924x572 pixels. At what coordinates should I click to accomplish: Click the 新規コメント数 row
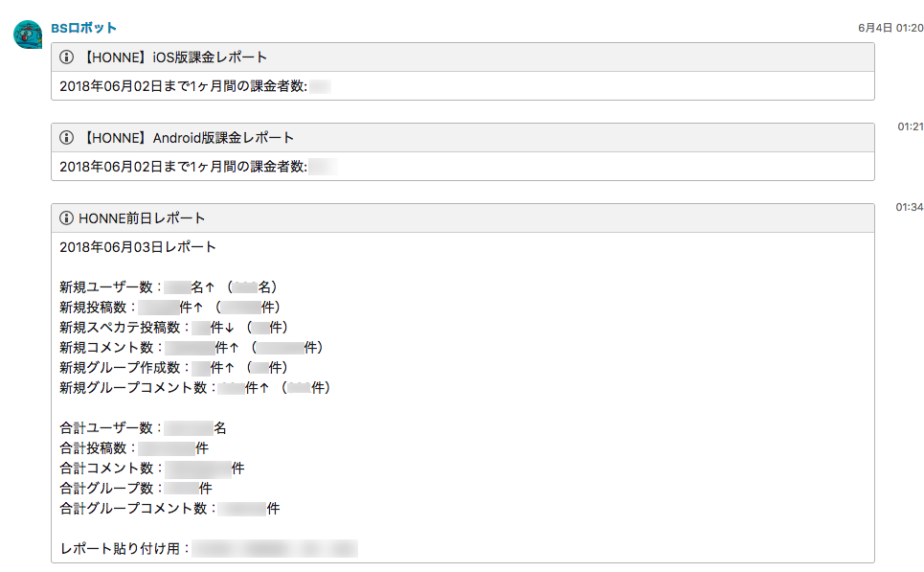coord(191,348)
